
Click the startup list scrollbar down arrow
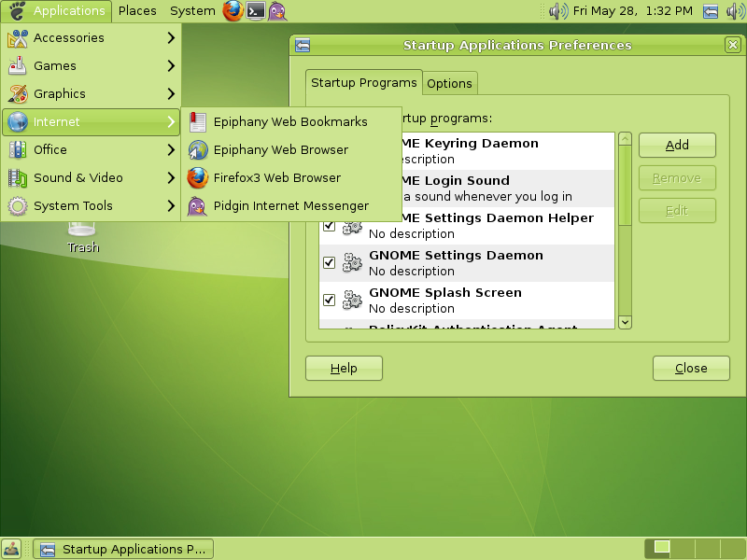tap(625, 322)
